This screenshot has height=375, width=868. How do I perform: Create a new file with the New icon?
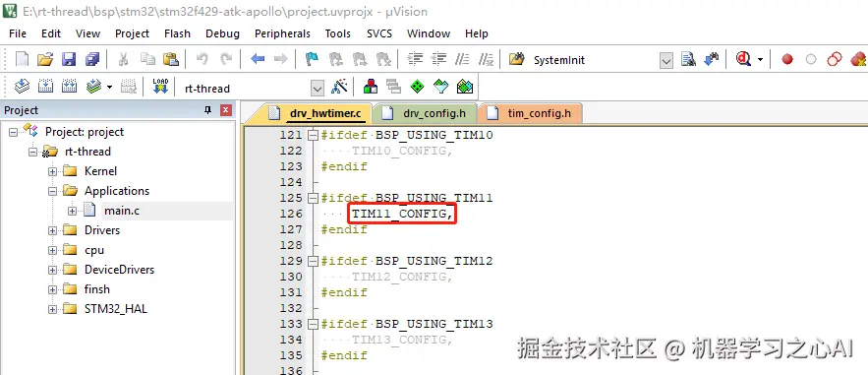pos(22,59)
